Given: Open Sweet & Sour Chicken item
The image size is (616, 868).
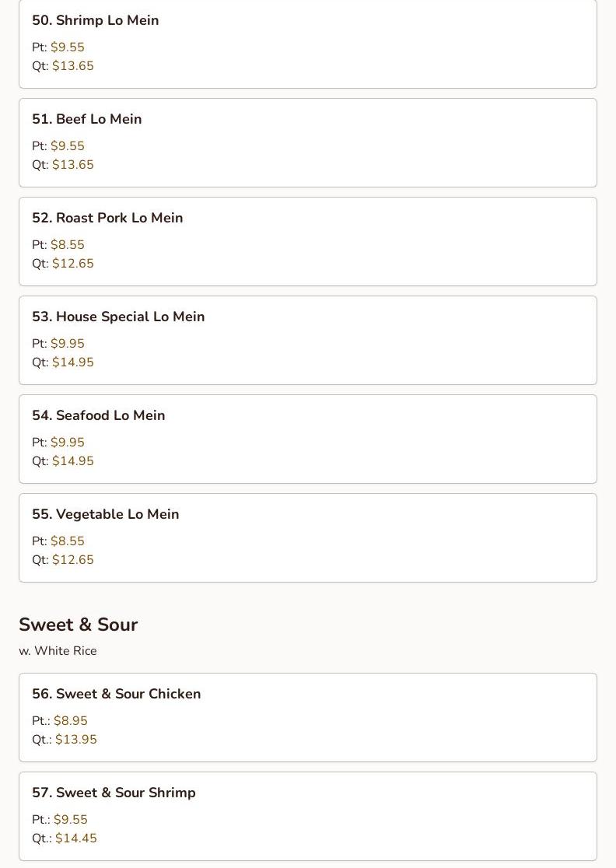Looking at the screenshot, I should tap(116, 695).
